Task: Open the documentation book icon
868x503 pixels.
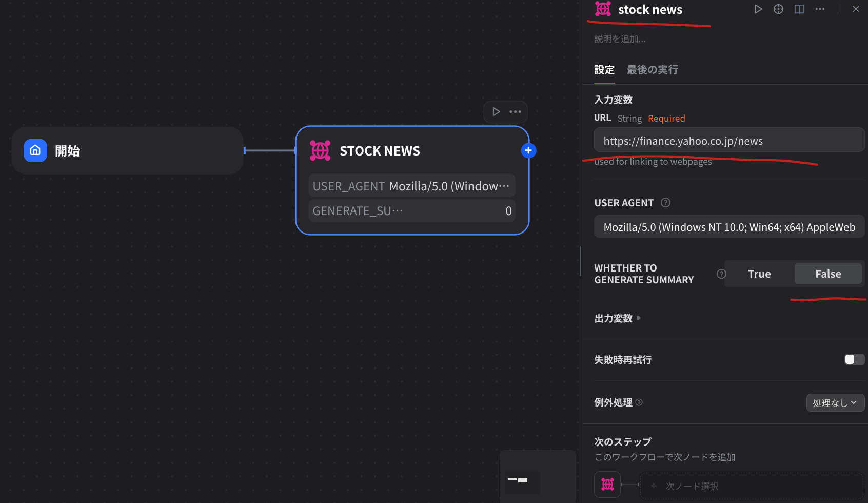Action: click(799, 9)
